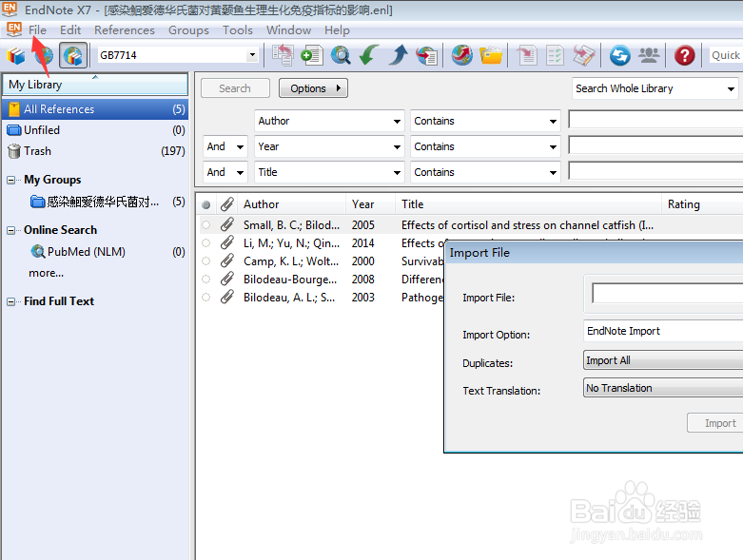
Task: Toggle read status dot for Bilodeau 2003 row
Action: point(205,297)
